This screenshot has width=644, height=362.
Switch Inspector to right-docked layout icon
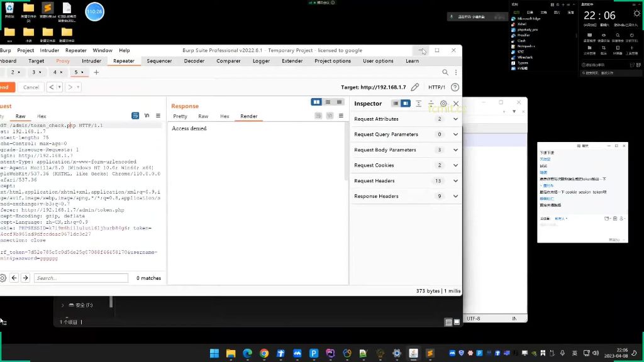[x=406, y=104]
